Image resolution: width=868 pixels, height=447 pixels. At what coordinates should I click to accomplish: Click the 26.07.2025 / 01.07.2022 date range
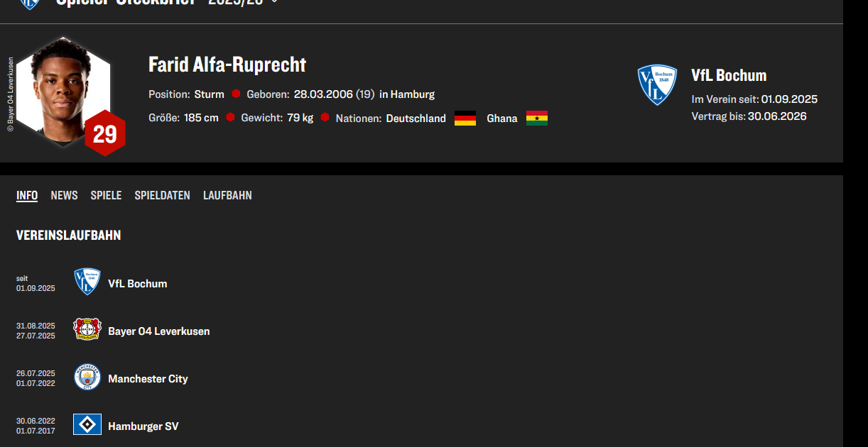[36, 378]
